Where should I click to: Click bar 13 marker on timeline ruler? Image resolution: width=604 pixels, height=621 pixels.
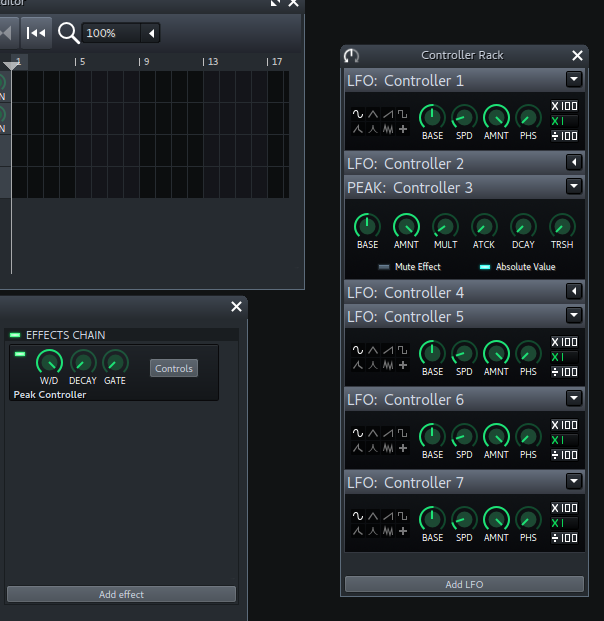[x=210, y=62]
